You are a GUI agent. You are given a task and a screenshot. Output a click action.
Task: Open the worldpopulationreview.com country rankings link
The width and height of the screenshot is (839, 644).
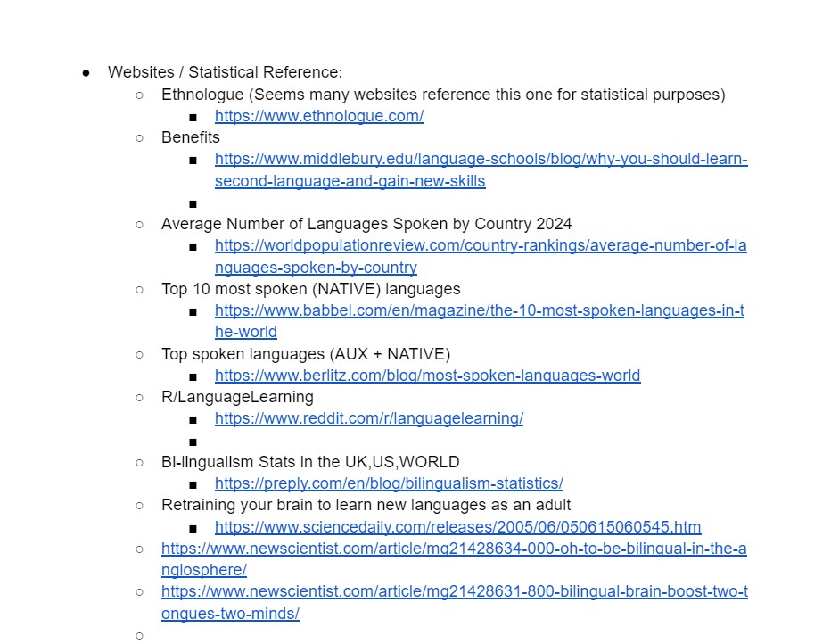(481, 256)
